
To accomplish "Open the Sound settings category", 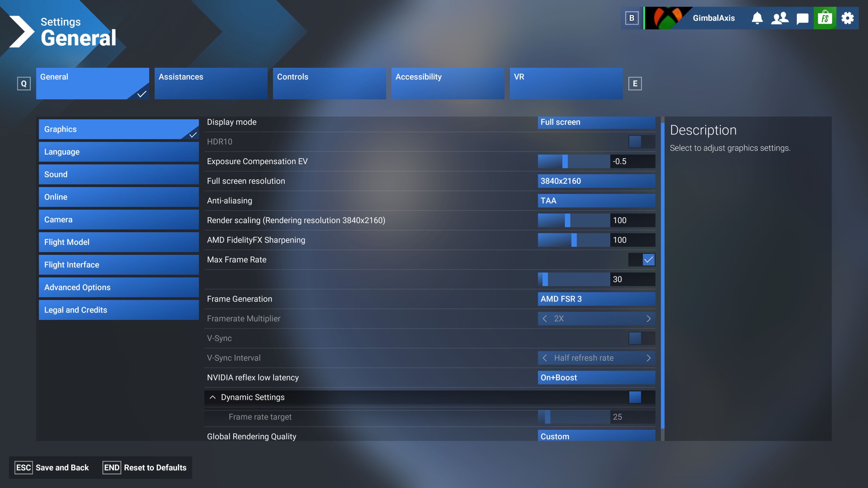I will [x=119, y=174].
